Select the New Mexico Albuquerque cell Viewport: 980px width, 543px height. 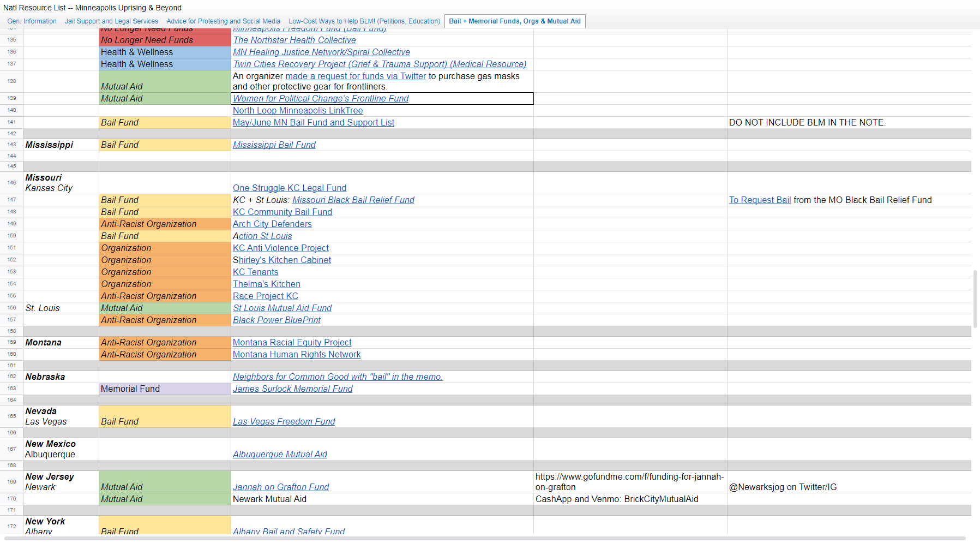tap(61, 449)
